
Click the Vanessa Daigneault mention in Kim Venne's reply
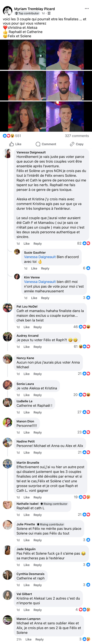40,281
